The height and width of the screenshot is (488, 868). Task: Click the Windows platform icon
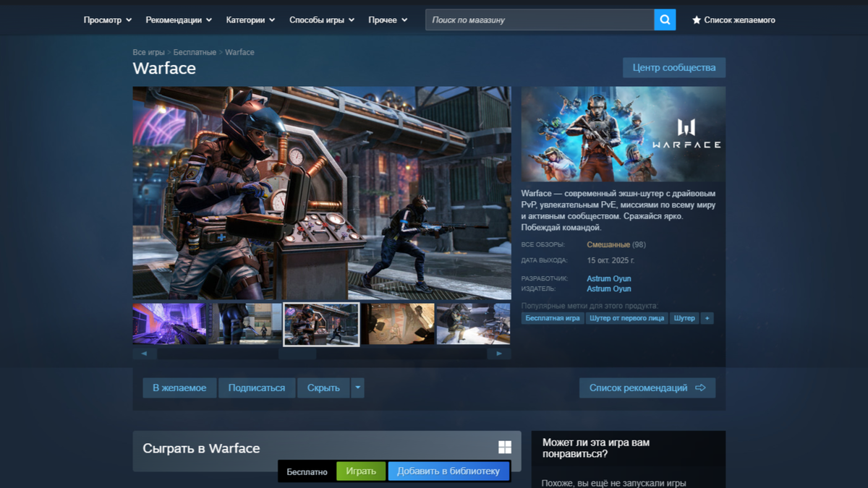pos(505,448)
